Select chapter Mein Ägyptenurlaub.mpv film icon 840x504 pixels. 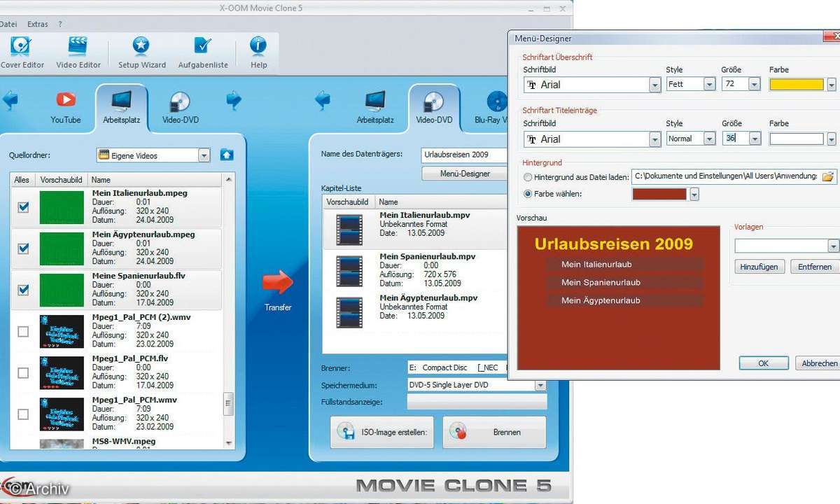349,312
